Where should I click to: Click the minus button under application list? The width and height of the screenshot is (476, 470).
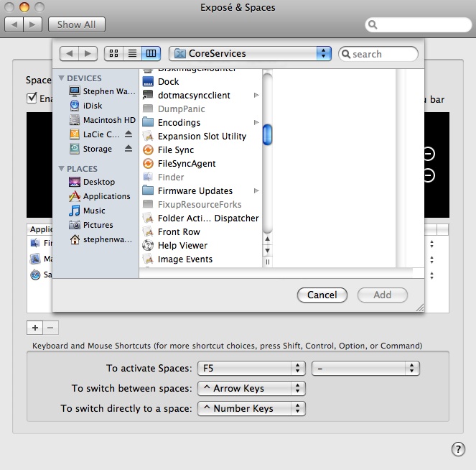pyautogui.click(x=50, y=328)
